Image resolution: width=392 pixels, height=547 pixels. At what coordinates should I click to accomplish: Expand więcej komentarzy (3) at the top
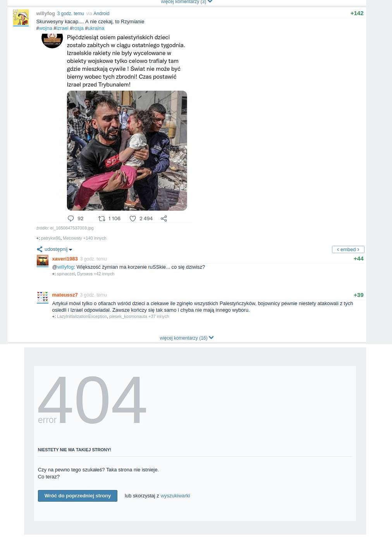(x=186, y=2)
